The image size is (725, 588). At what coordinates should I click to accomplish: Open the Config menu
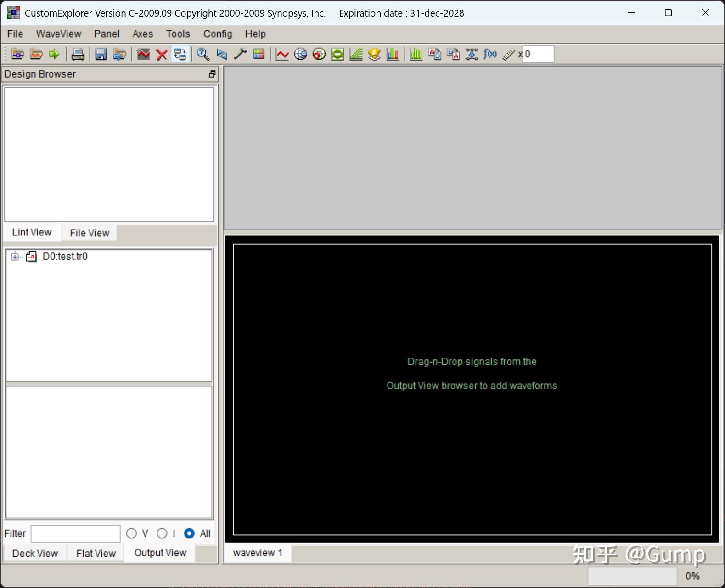click(x=218, y=34)
